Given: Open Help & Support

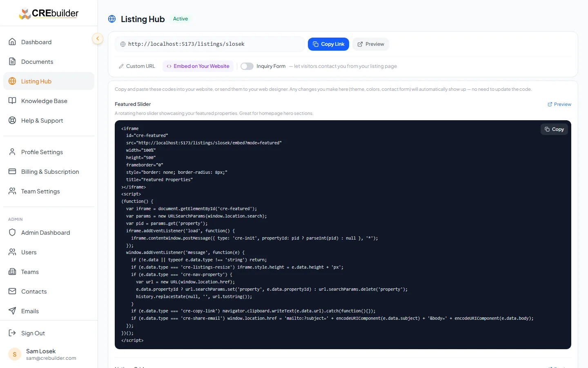Looking at the screenshot, I should [x=42, y=120].
